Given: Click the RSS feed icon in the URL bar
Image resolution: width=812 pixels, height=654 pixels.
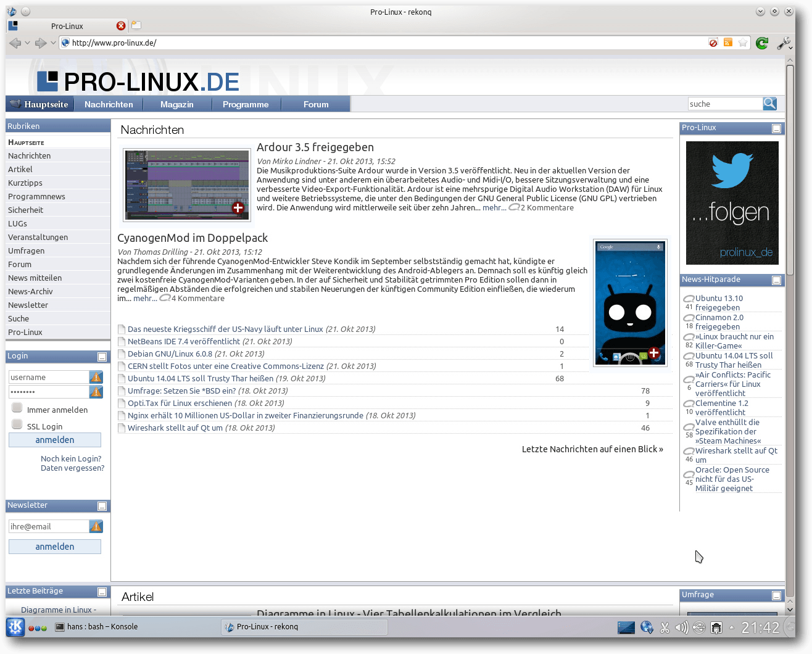Looking at the screenshot, I should pos(728,43).
